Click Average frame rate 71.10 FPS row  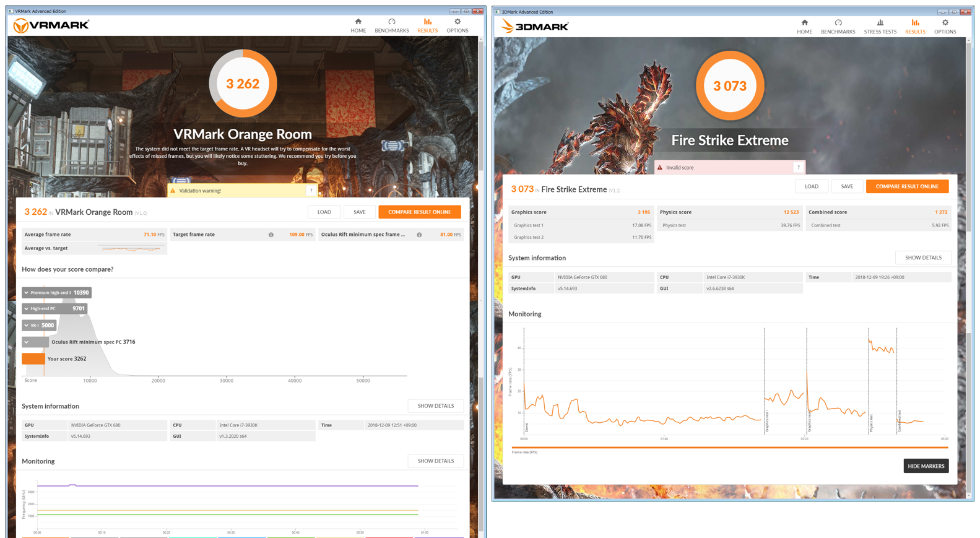pyautogui.click(x=94, y=235)
